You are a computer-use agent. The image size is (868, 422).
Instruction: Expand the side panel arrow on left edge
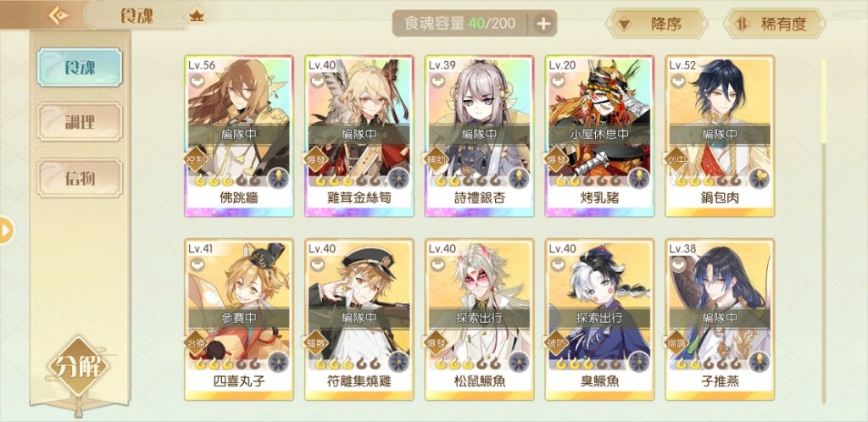(x=6, y=230)
